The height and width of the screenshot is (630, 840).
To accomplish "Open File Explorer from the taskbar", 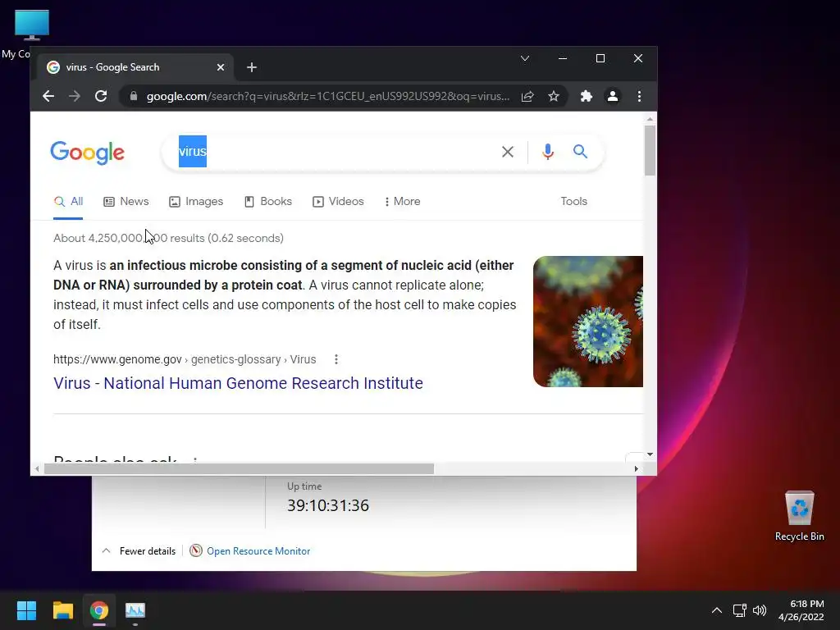I will [62, 610].
